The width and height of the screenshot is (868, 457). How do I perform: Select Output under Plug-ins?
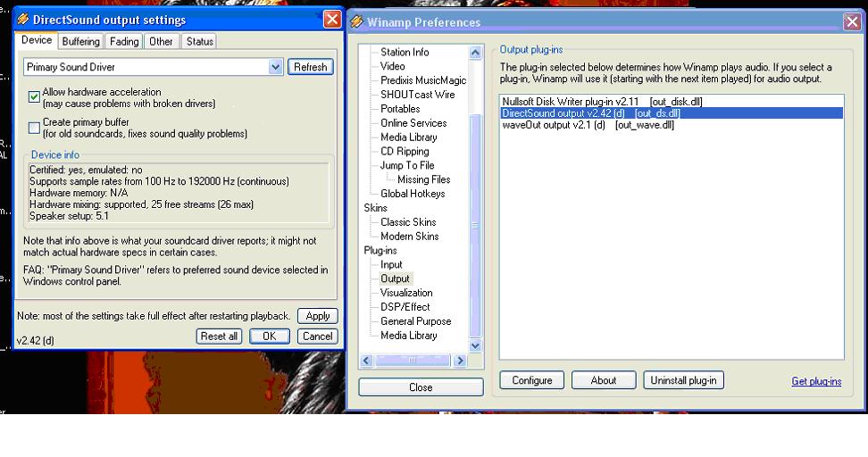(x=396, y=278)
